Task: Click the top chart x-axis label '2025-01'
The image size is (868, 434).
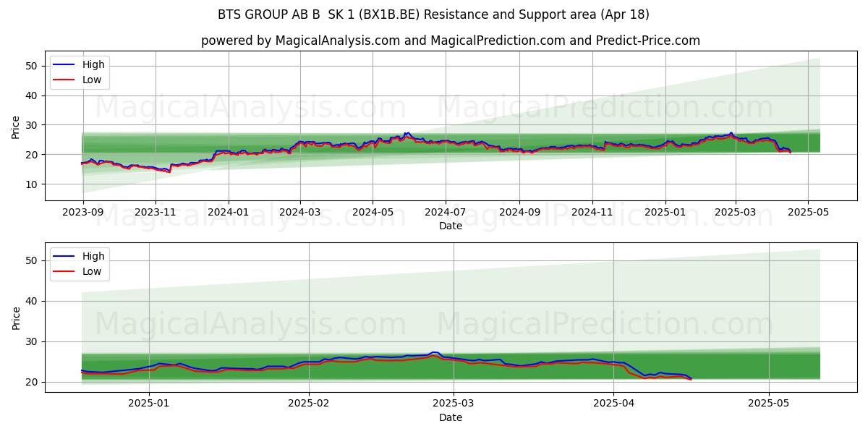Action: point(665,213)
